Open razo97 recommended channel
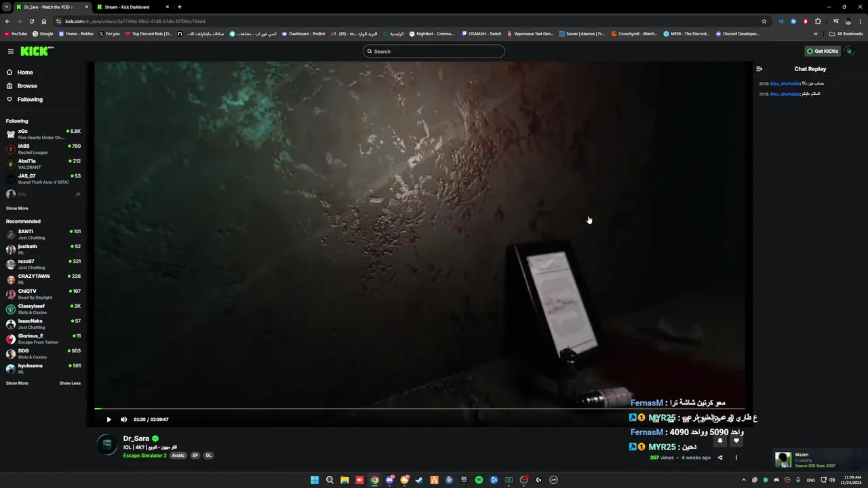This screenshot has width=868, height=488. (x=43, y=264)
